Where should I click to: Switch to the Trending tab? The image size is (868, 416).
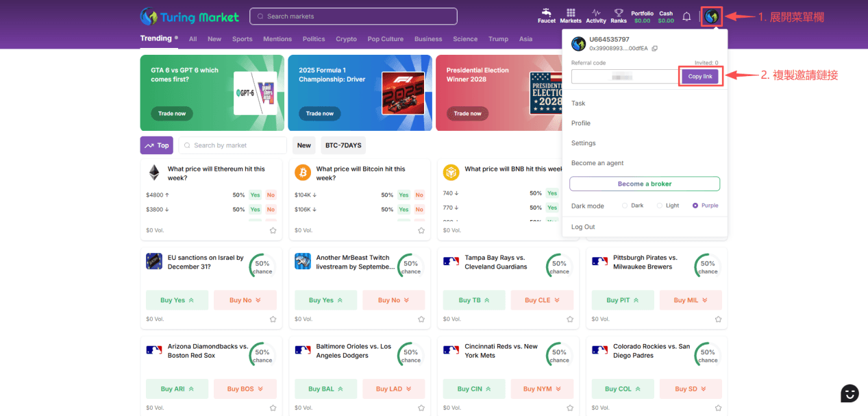(156, 38)
